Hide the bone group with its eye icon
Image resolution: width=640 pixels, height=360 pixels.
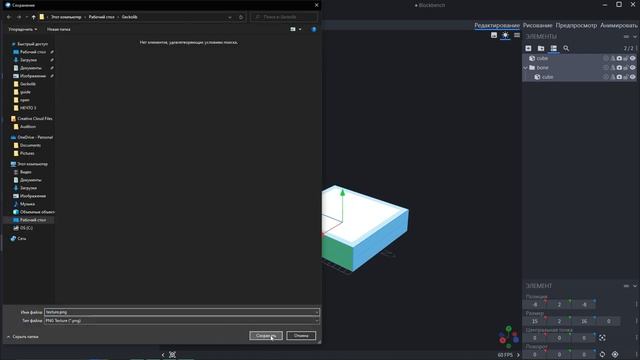point(633,68)
